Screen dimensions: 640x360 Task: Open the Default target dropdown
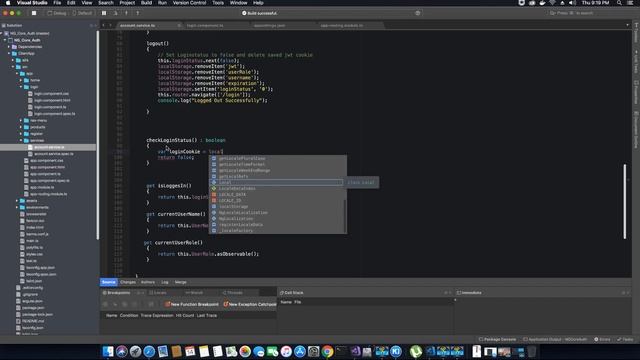[x=83, y=13]
